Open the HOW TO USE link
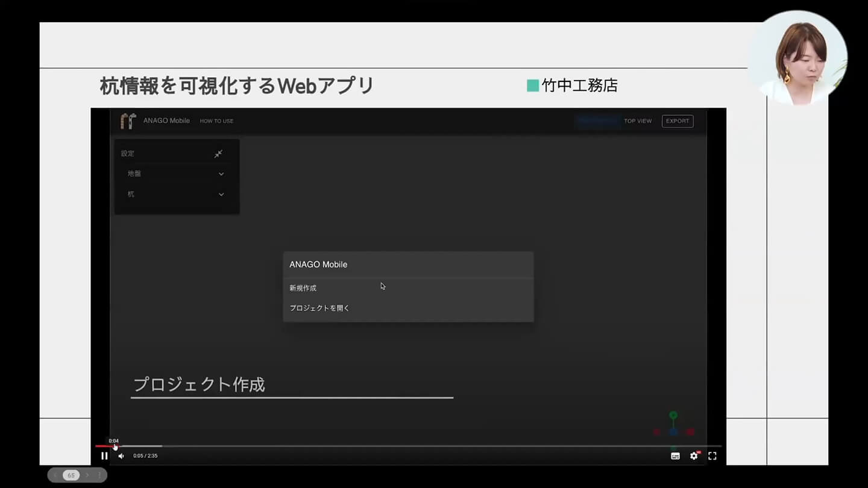This screenshot has height=488, width=868. [x=216, y=121]
